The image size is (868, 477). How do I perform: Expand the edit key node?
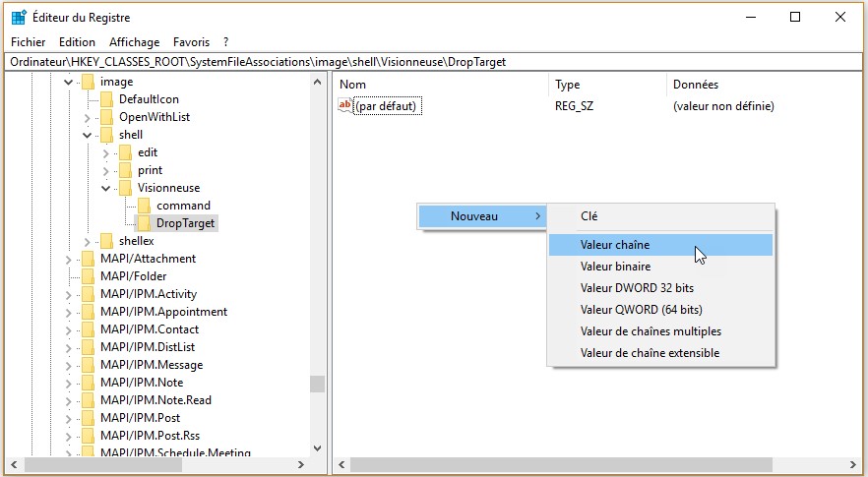click(105, 152)
